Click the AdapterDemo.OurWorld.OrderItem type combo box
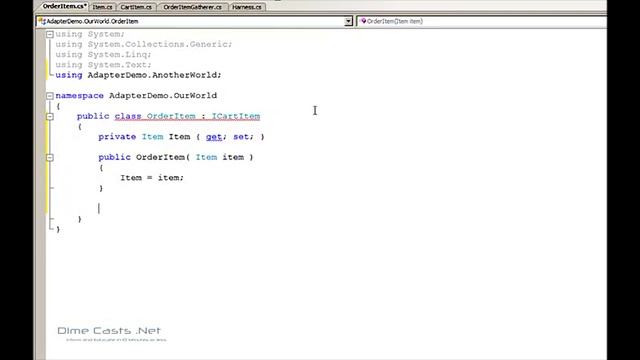This screenshot has height=360, width=640. point(194,21)
